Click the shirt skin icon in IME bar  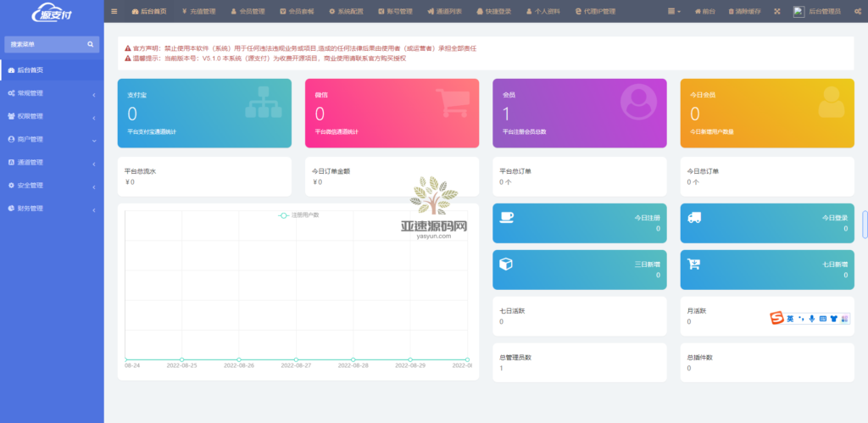pos(834,319)
